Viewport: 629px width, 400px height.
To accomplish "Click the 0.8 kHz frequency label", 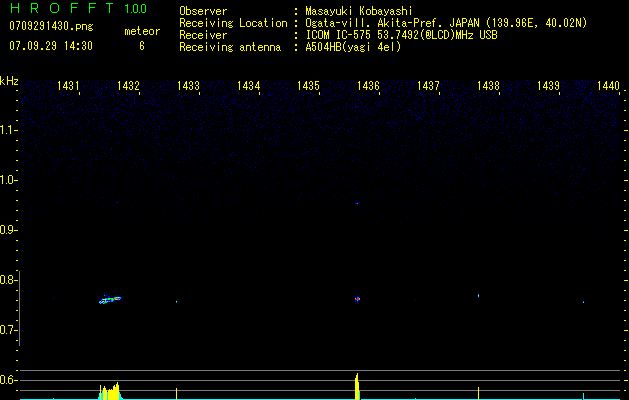I will pyautogui.click(x=8, y=280).
